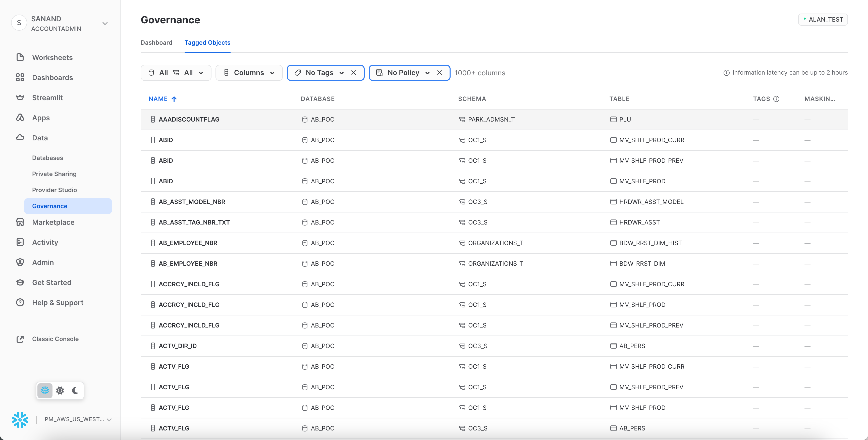Switch to light theme via the snowflake toggle
This screenshot has width=868, height=440.
point(45,391)
